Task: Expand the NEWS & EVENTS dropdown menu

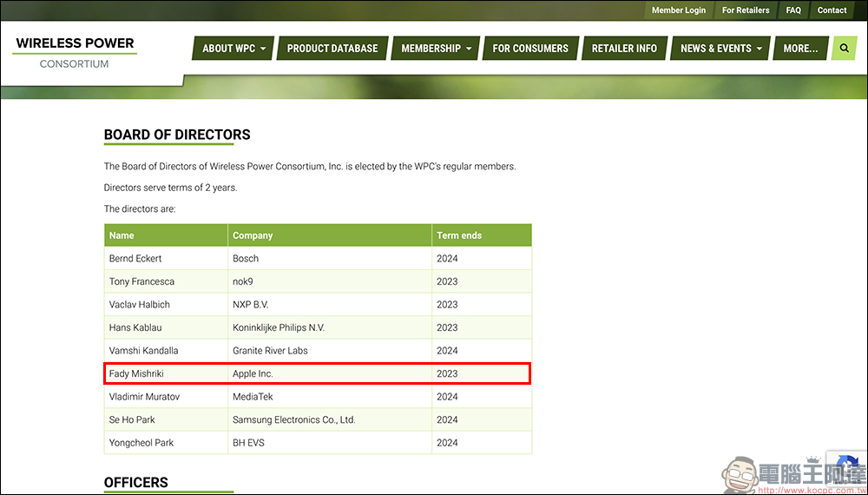Action: tap(720, 48)
